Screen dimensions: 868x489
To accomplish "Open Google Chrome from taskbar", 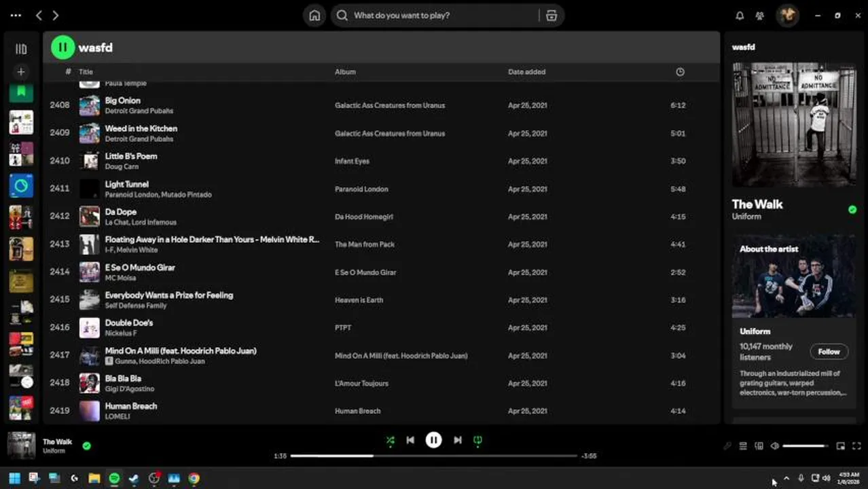I will coord(194,478).
